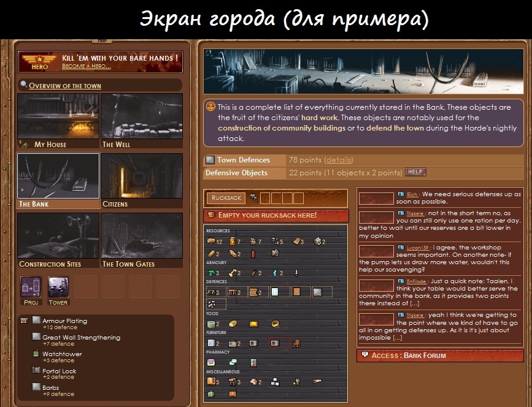Image resolution: width=532 pixels, height=407 pixels.
Task: Click the Watchtower green radio icon
Action: 36,353
